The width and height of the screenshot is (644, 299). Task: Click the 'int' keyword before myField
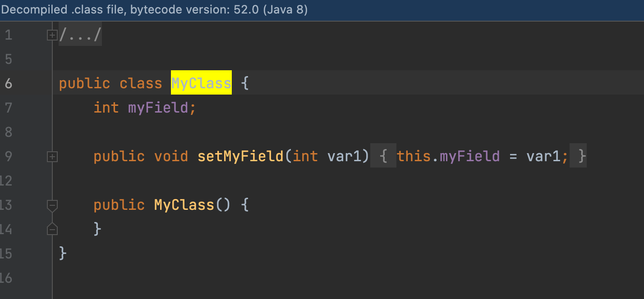tap(106, 108)
